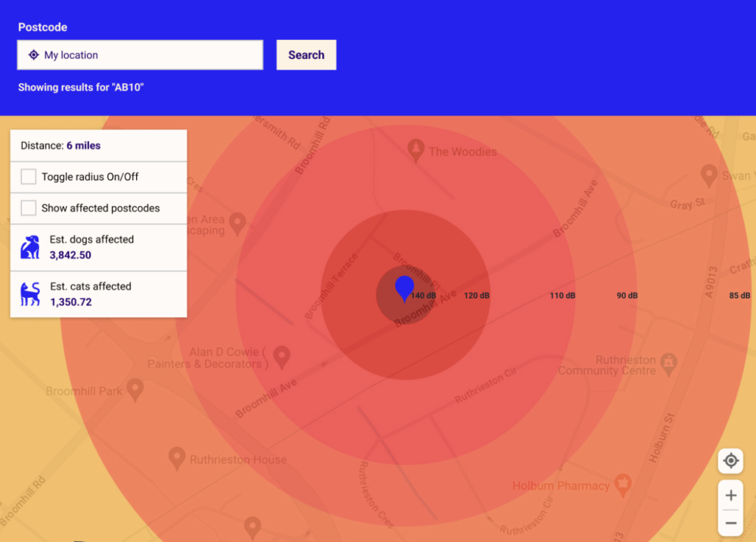Focus the Postcode input field
Image resolution: width=756 pixels, height=542 pixels.
(141, 55)
